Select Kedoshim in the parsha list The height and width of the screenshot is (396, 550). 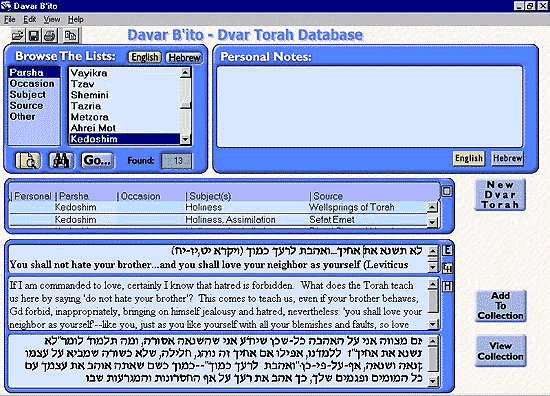click(x=125, y=139)
